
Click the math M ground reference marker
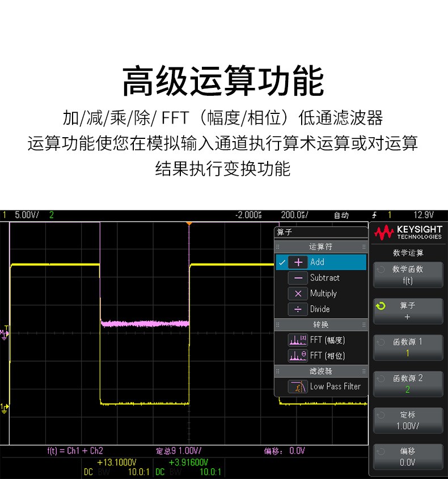[x=5, y=334]
